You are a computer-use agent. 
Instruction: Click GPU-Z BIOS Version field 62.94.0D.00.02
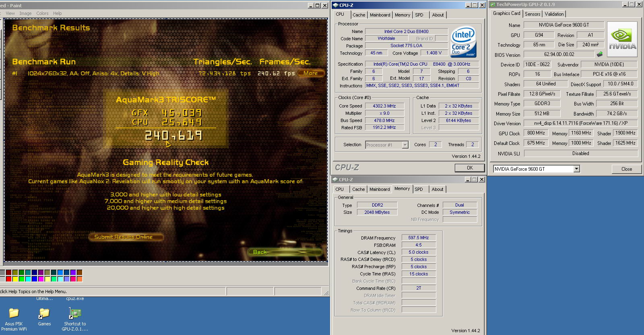coord(559,54)
